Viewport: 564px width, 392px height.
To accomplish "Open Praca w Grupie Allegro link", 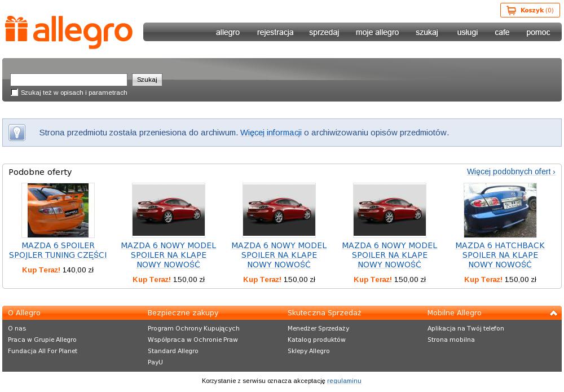I will (42, 340).
